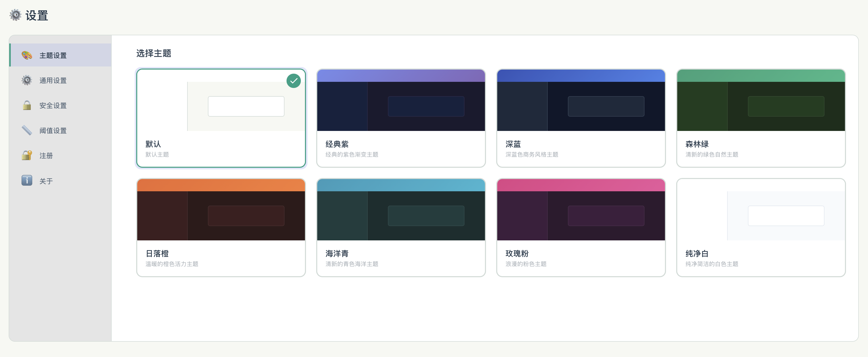
Task: Click the lock-and-key icon beside 注册
Action: (27, 155)
